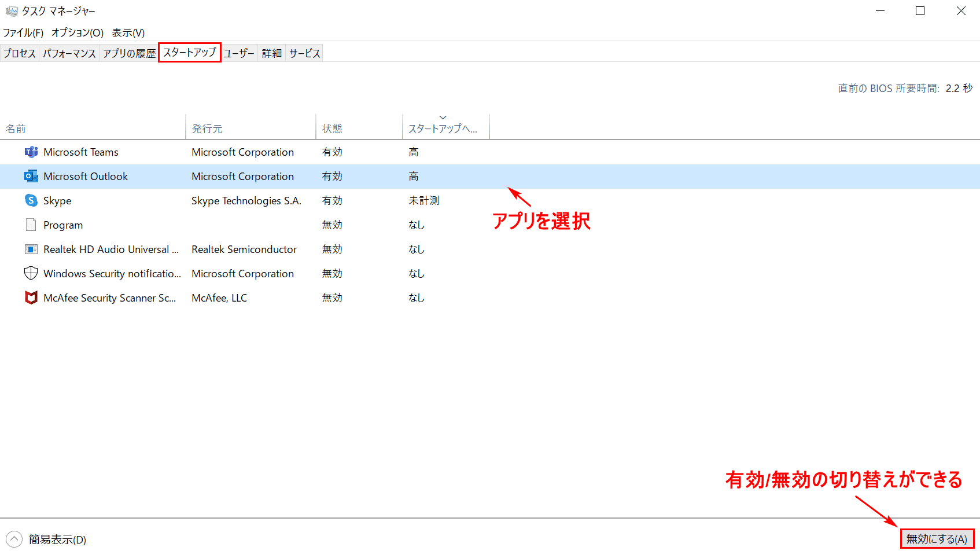The width and height of the screenshot is (980, 558).
Task: Click the 無効 status of McAfee Security Scanner
Action: point(332,298)
